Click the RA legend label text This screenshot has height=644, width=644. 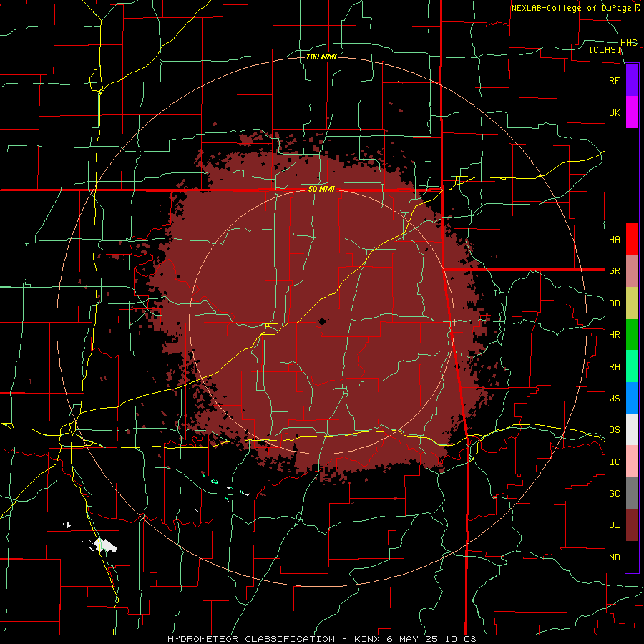(614, 367)
